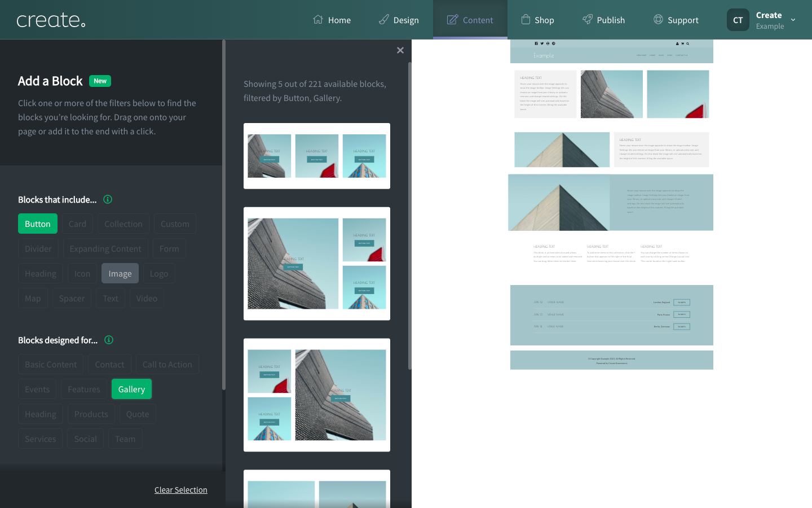
Task: Click the Shop bag icon
Action: point(526,19)
